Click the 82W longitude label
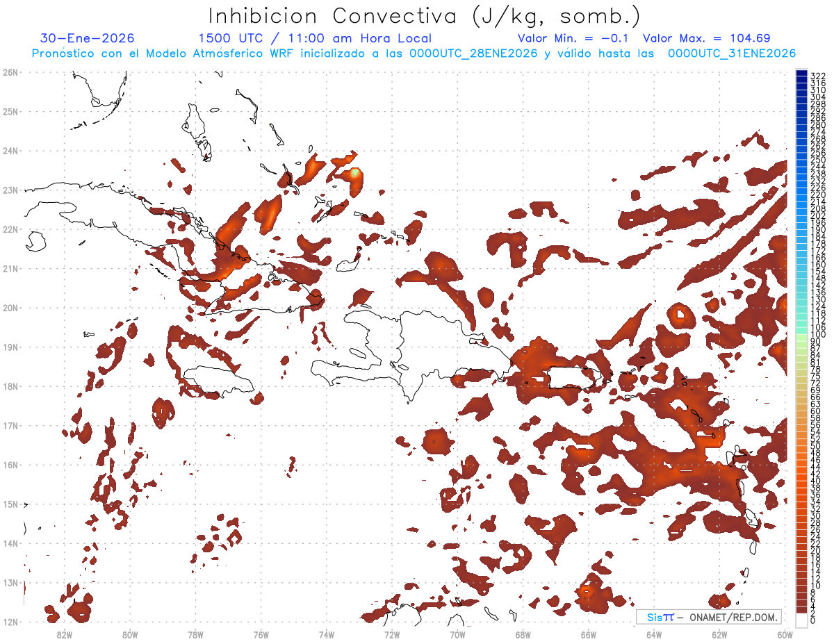The height and width of the screenshot is (644, 834). 65,634
